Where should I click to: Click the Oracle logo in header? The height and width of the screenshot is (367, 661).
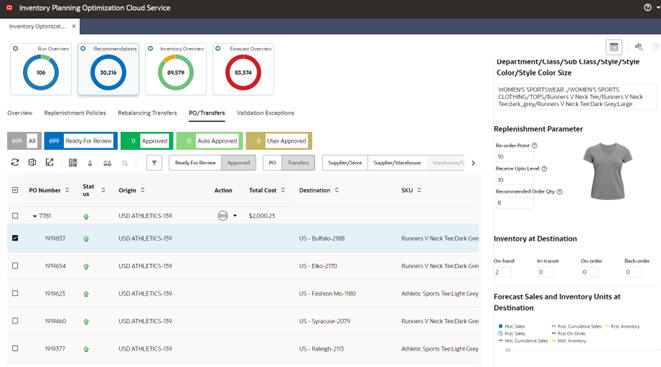pyautogui.click(x=9, y=8)
